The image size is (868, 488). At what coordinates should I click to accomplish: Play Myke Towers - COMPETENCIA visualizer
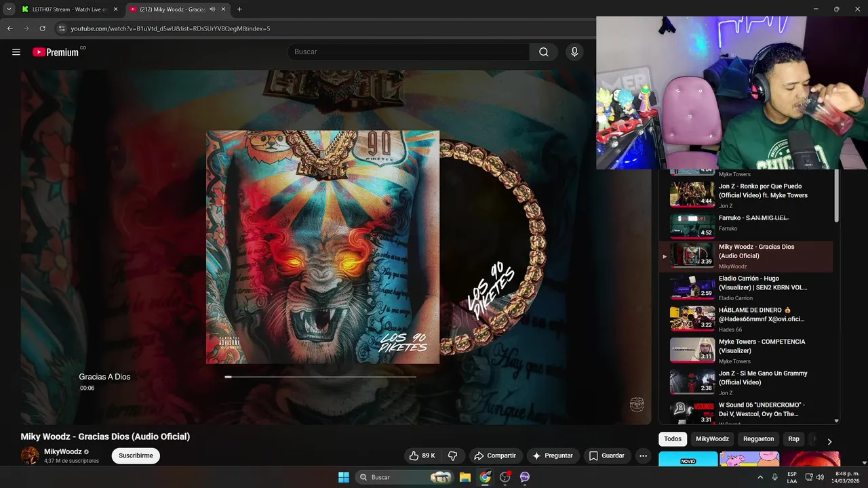[x=746, y=351]
